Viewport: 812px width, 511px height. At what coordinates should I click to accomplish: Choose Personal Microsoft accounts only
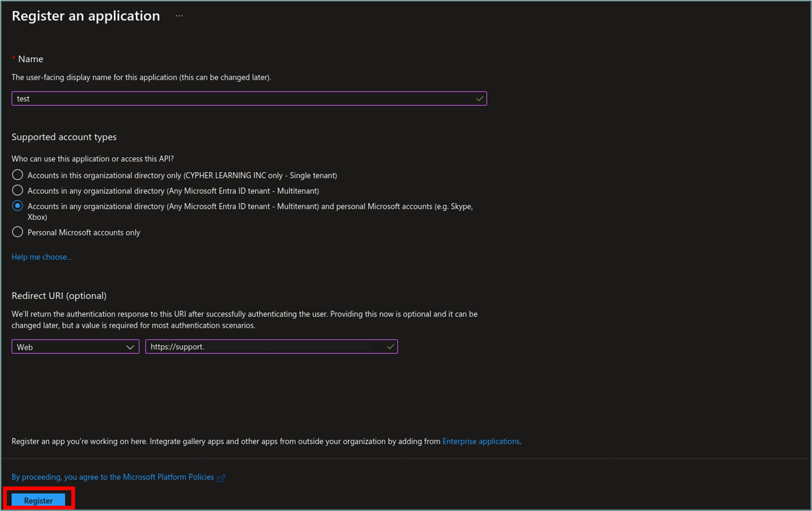pos(17,232)
